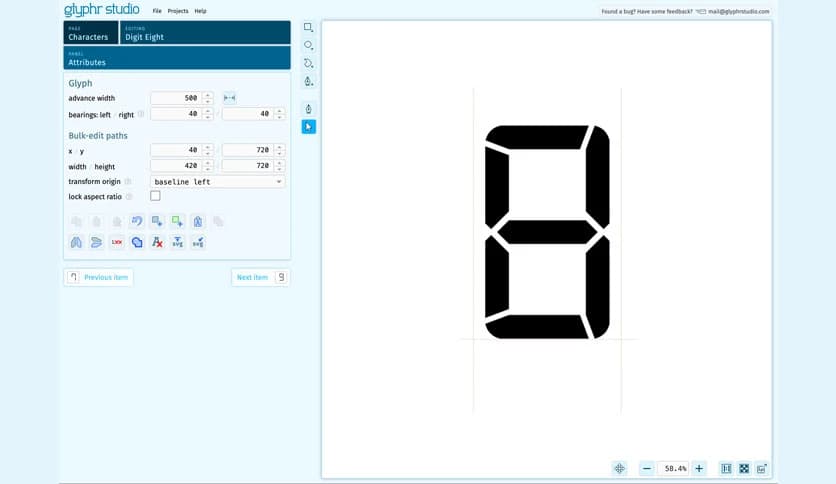The image size is (836, 484).
Task: Click the x position field in Bulk-edit paths
Action: click(177, 150)
